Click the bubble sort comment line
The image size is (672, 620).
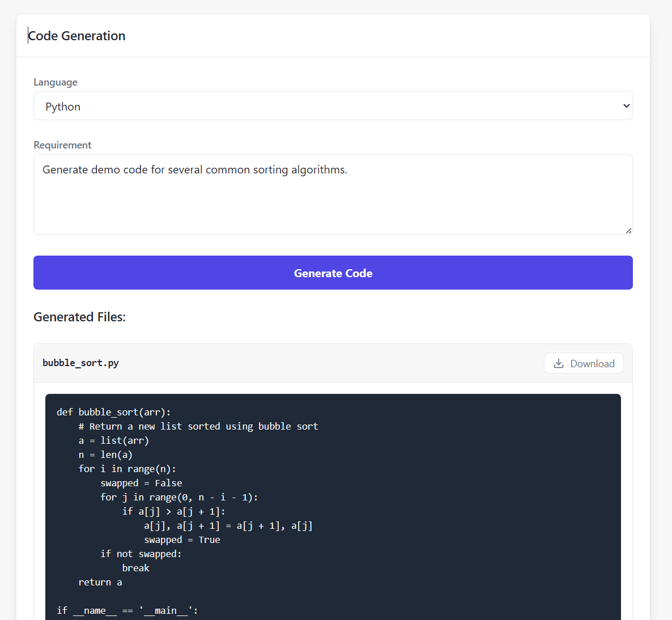(x=198, y=426)
